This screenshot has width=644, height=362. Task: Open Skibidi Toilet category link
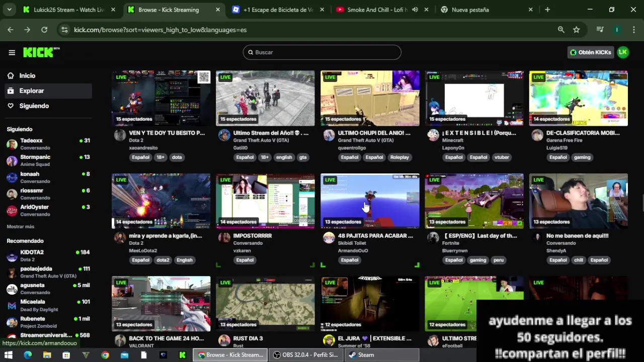352,243
